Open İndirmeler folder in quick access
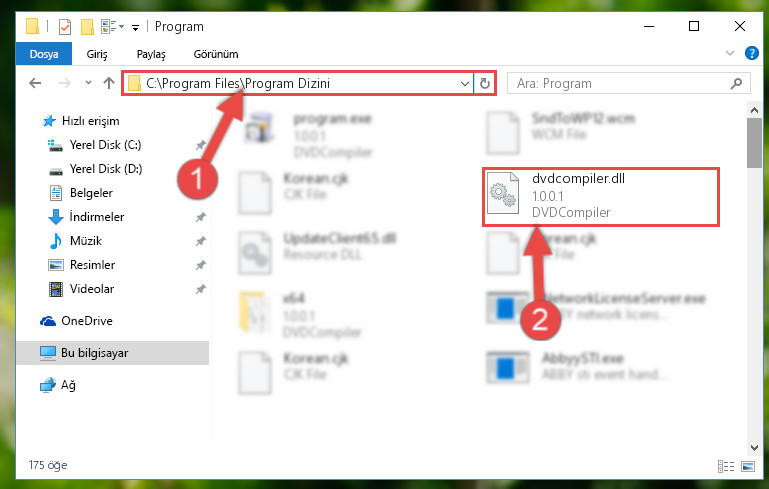Screen dimensions: 769x489 pyautogui.click(x=97, y=217)
